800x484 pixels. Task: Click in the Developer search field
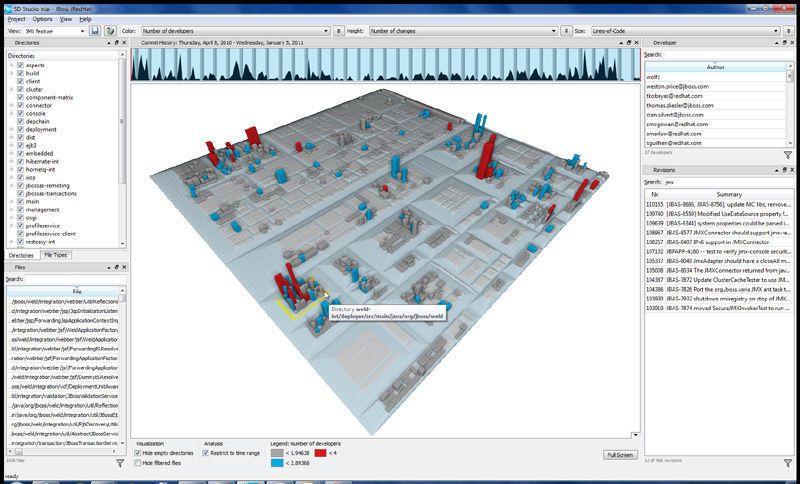pos(729,54)
